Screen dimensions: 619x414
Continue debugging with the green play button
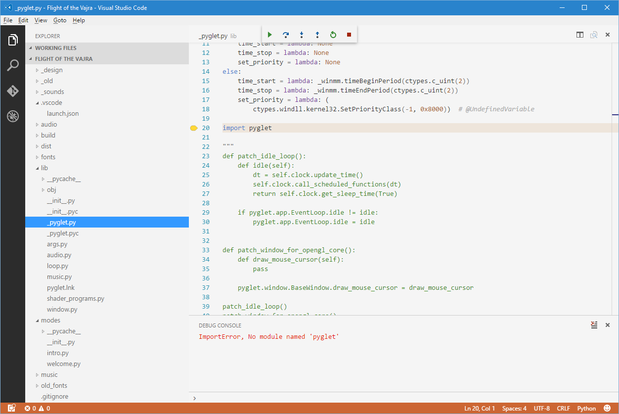(270, 35)
